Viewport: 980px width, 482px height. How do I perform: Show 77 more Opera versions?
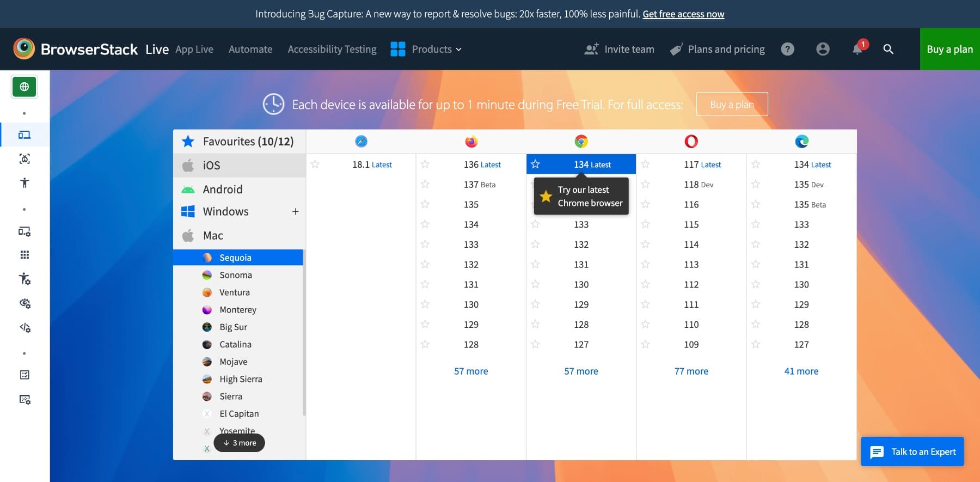[691, 371]
